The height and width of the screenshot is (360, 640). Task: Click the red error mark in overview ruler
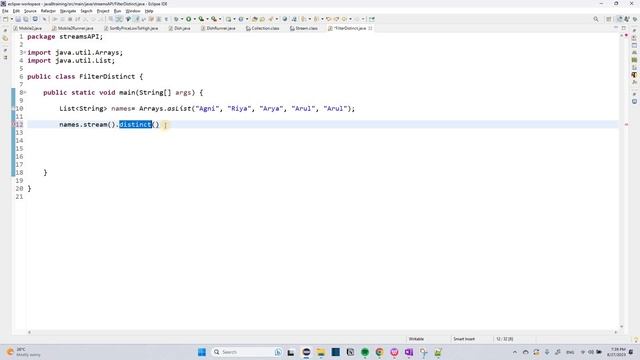(x=627, y=124)
